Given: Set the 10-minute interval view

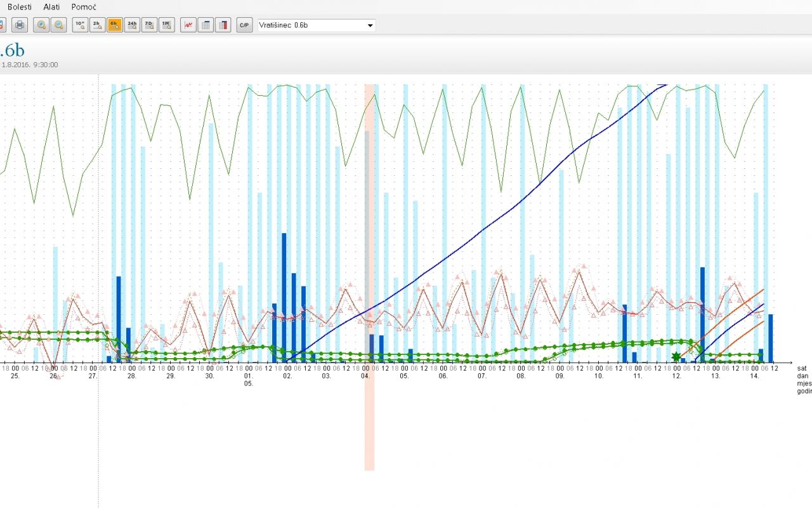Looking at the screenshot, I should click(x=80, y=25).
